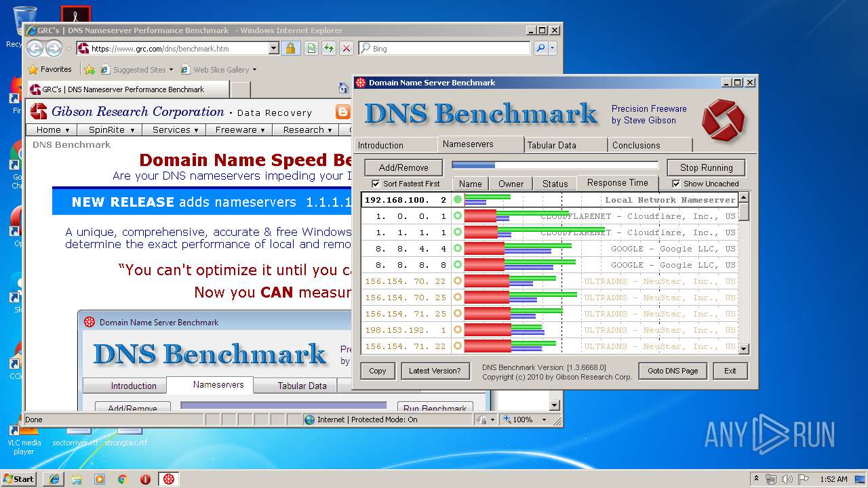The image size is (868, 488).
Task: Open Opera from the taskbar
Action: pos(145,479)
